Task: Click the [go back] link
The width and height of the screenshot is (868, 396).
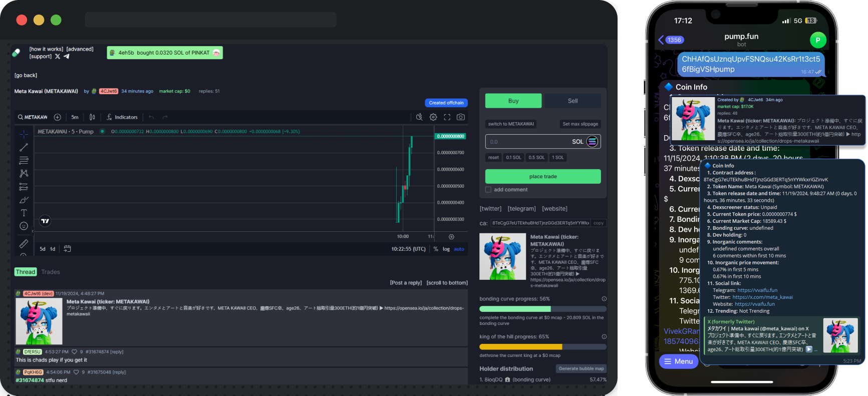Action: pos(26,75)
